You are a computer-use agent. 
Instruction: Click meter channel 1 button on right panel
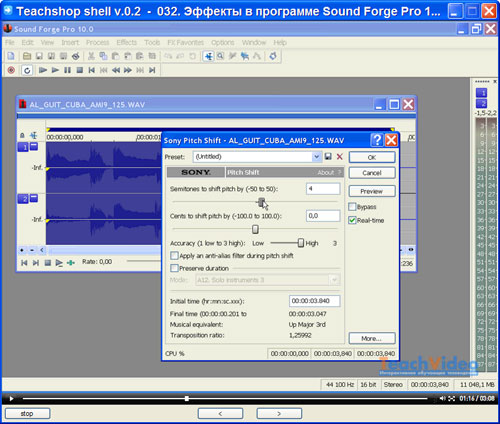[x=481, y=93]
